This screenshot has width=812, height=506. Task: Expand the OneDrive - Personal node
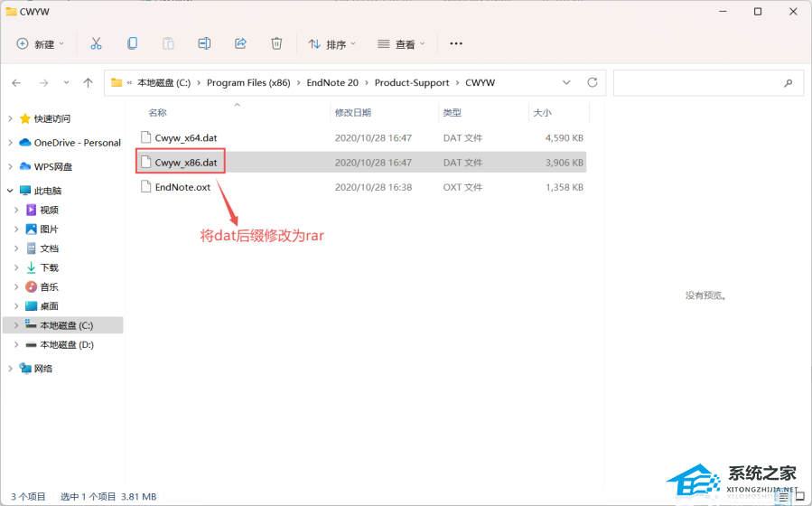pos(10,143)
